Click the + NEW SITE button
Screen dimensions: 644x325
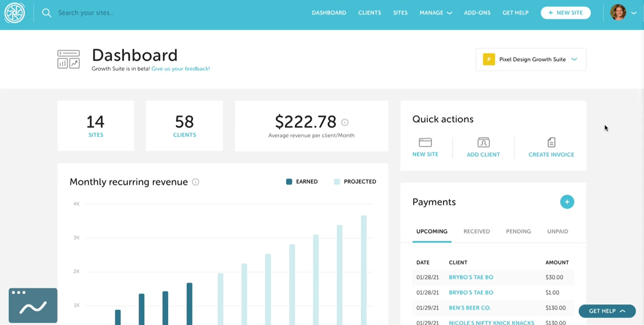tap(566, 13)
